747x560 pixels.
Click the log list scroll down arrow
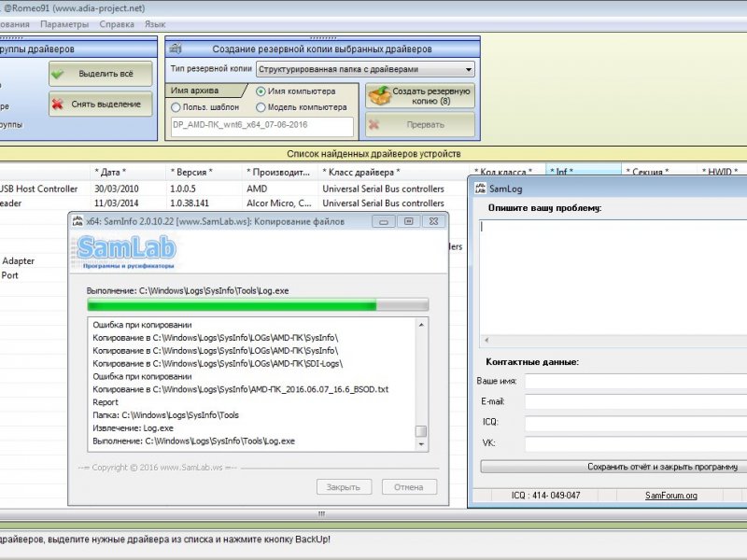point(421,444)
